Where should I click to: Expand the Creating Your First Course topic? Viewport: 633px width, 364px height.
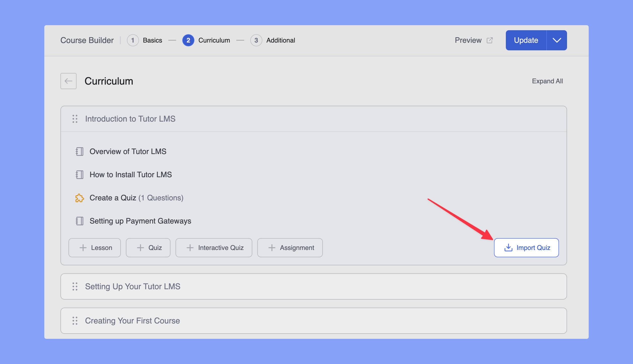[314, 321]
